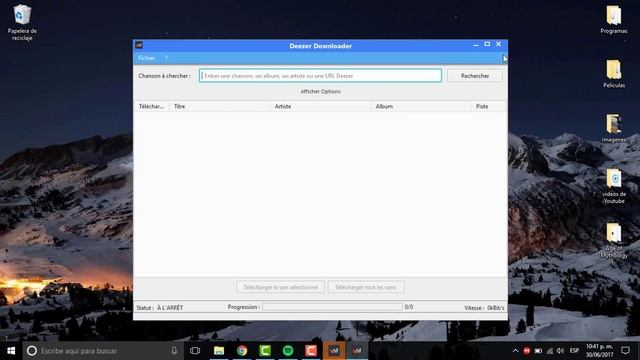This screenshot has width=640, height=360.
Task: Click the Progression bar
Action: 332,307
